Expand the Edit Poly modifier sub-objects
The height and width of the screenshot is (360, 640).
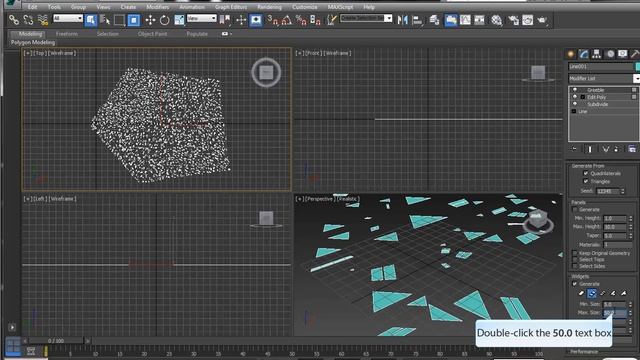tap(583, 97)
